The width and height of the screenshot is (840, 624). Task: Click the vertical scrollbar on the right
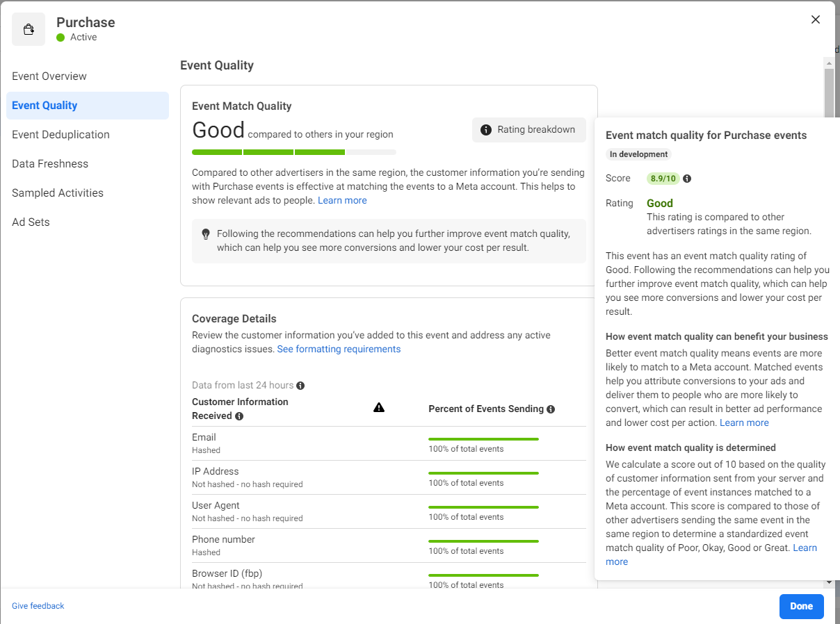coord(828,90)
